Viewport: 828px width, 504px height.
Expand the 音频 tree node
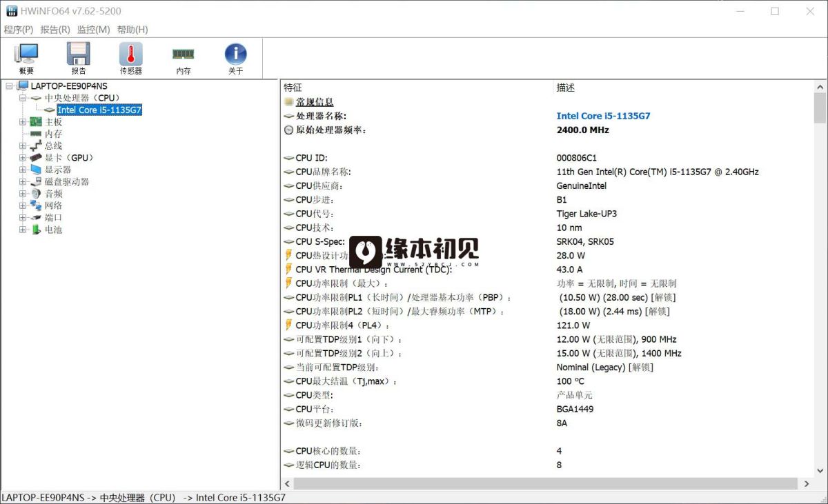23,194
